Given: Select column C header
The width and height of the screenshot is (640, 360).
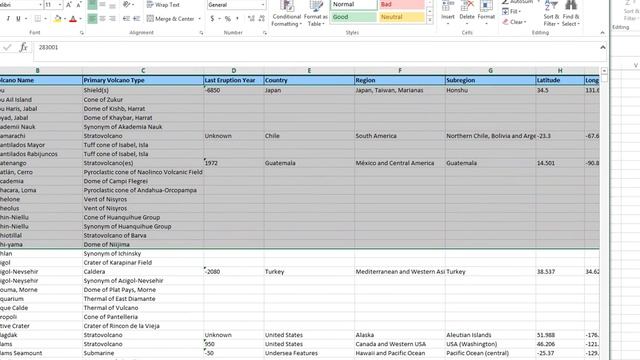Looking at the screenshot, I should click(143, 71).
